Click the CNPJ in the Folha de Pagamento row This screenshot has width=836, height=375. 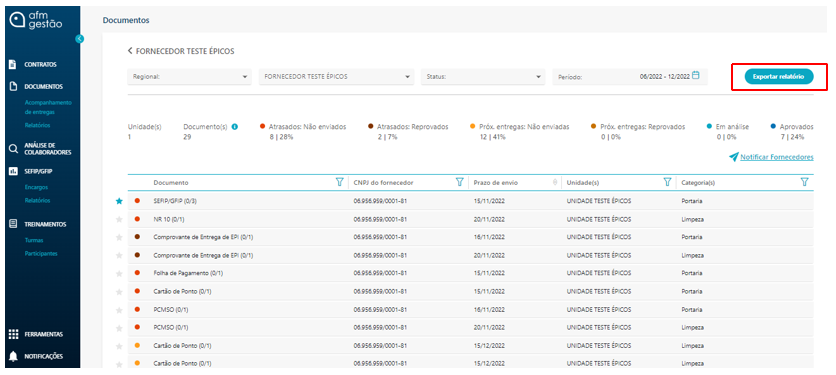pos(380,273)
